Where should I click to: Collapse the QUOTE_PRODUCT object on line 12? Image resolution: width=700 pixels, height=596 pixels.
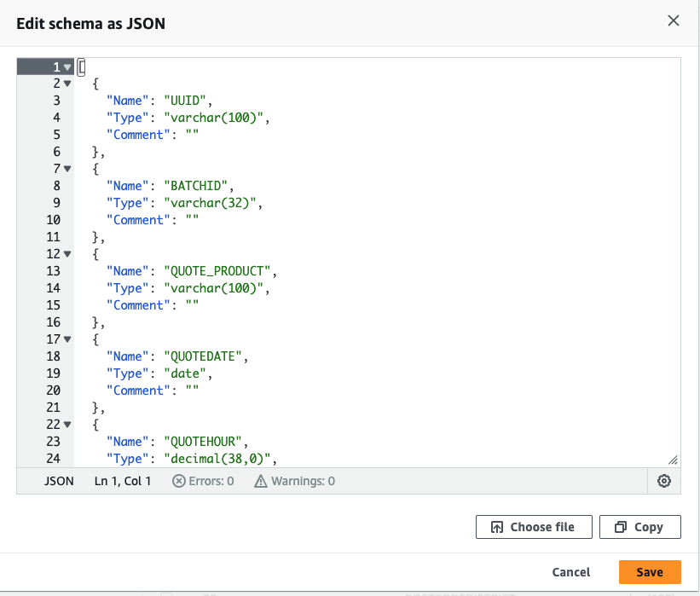point(66,254)
